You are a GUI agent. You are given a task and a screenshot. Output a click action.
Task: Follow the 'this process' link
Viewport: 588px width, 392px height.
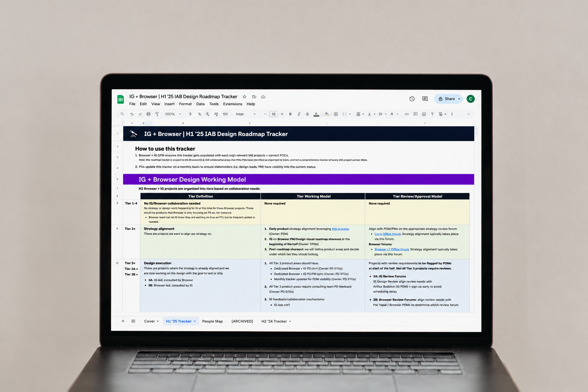340,229
